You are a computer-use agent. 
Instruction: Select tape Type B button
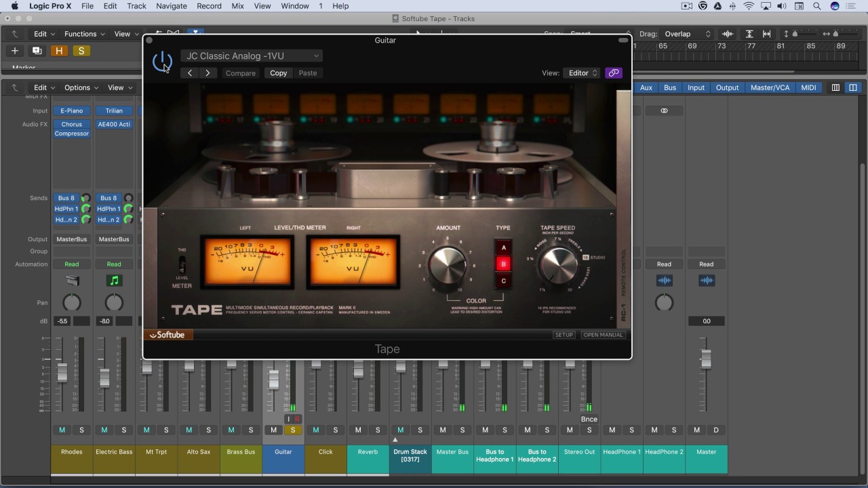(x=503, y=264)
